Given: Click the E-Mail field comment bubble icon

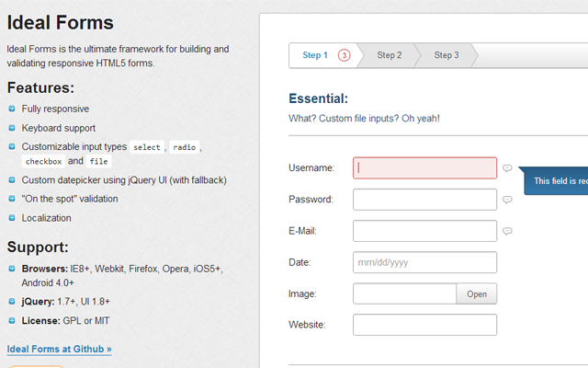Looking at the screenshot, I should (507, 231).
